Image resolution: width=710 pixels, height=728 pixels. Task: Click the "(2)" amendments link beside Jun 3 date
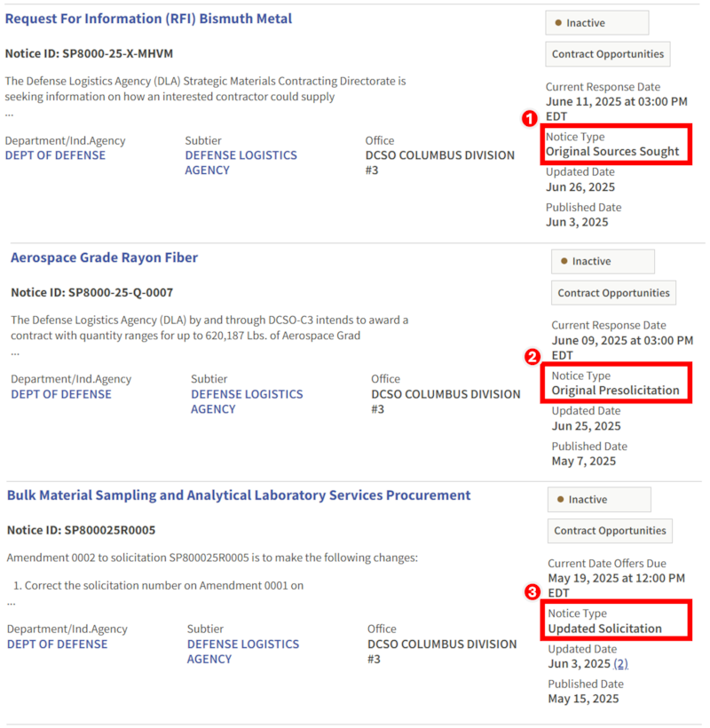coord(618,663)
